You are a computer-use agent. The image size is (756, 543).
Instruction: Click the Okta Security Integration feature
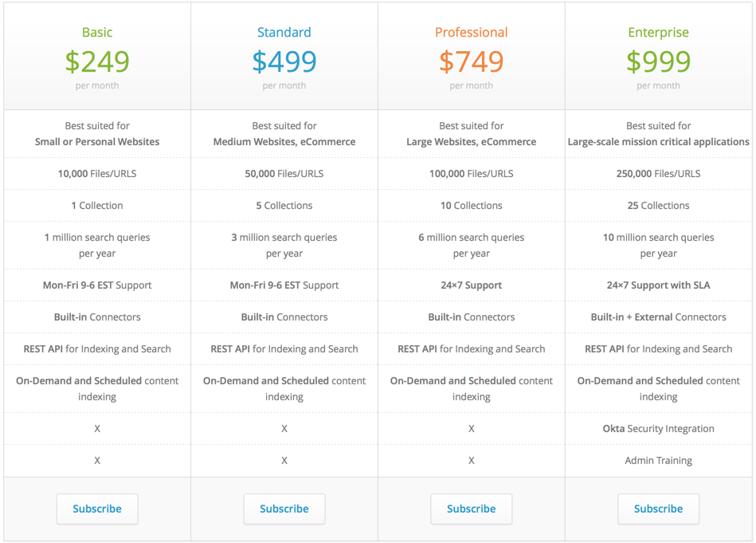point(658,429)
